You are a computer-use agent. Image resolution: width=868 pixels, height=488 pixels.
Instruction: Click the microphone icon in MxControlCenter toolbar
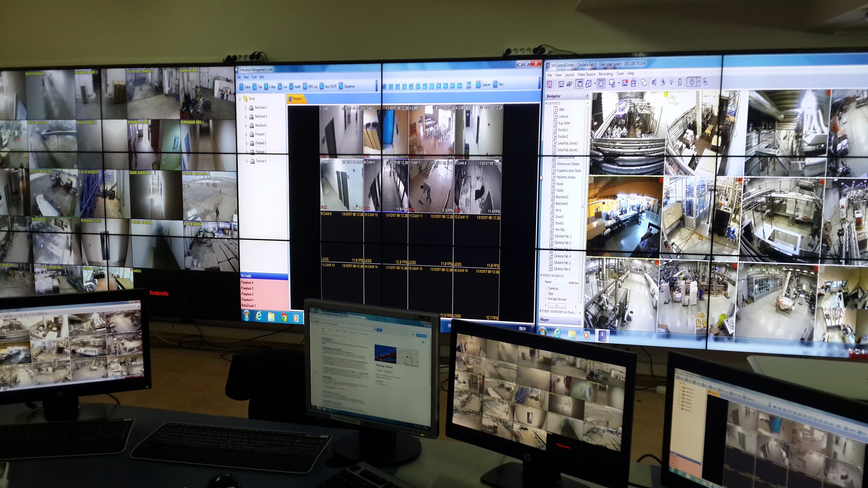663,82
